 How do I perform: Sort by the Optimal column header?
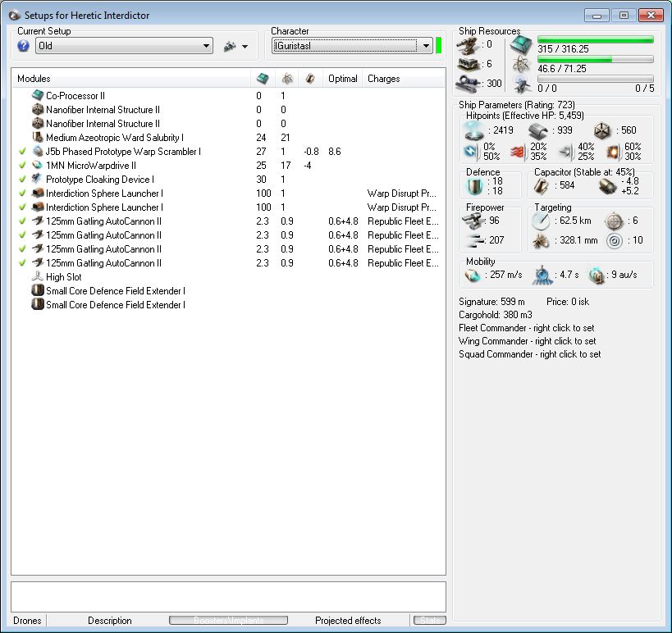coord(342,79)
